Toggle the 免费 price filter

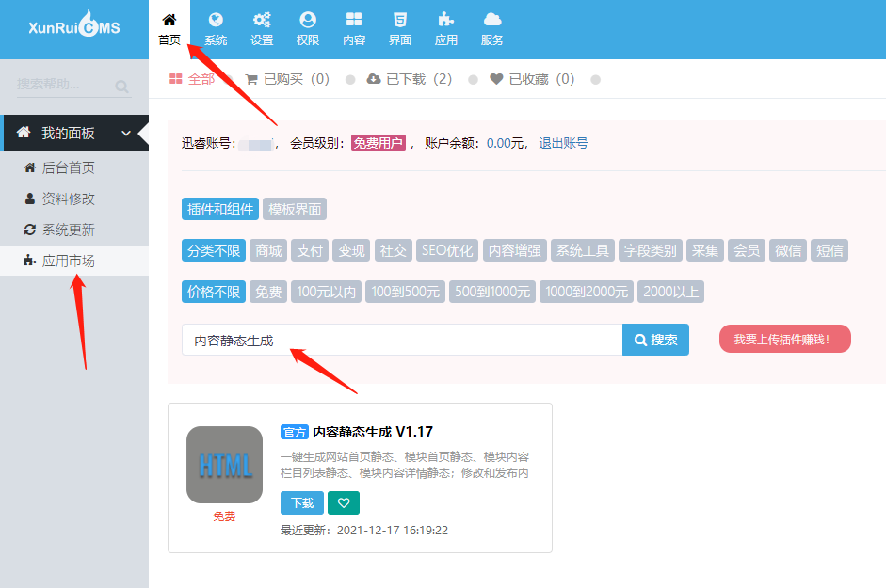coord(266,292)
